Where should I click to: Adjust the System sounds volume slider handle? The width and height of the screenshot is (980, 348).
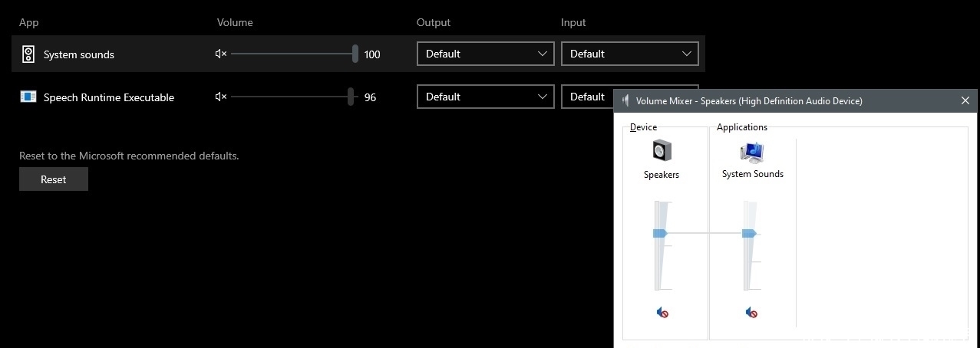355,54
